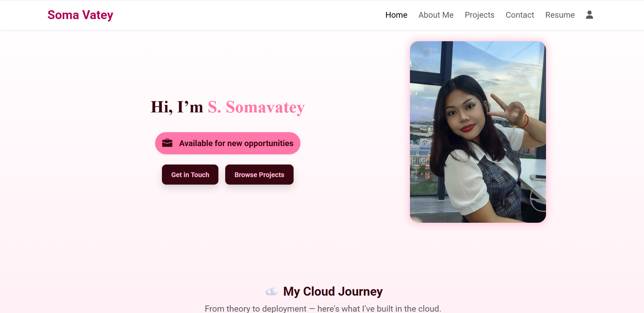Open the Contact page link

point(519,15)
